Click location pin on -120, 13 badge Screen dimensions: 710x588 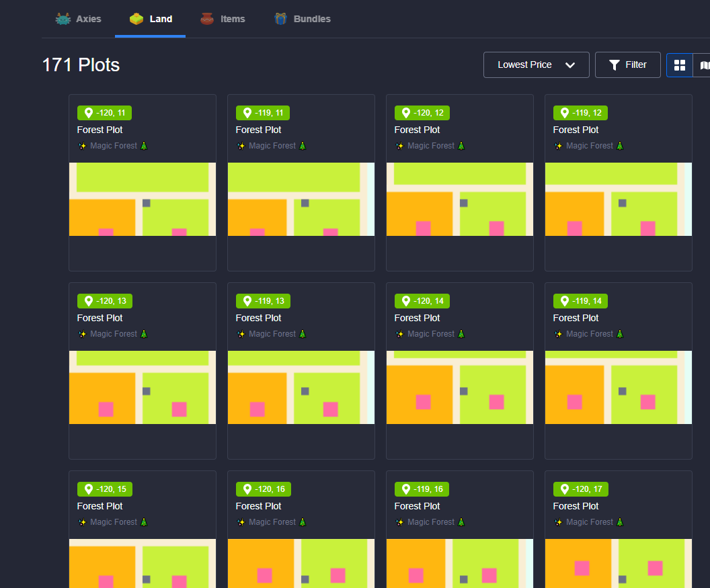(x=89, y=301)
